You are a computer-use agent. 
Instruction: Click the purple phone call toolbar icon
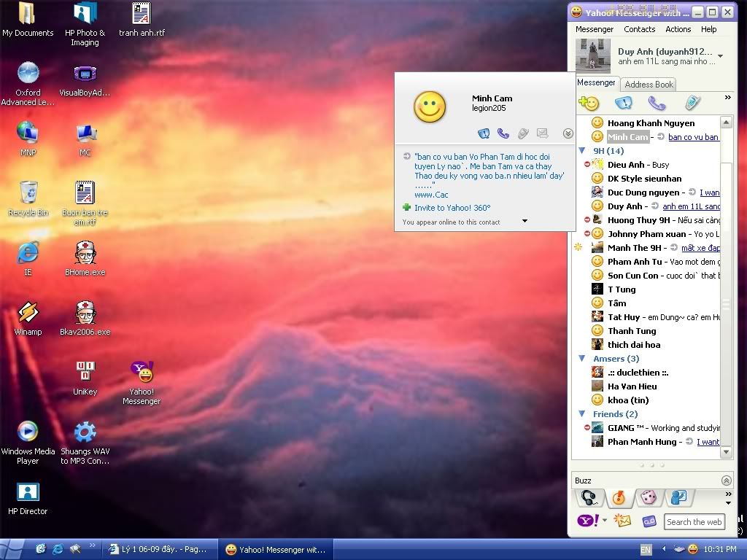657,103
